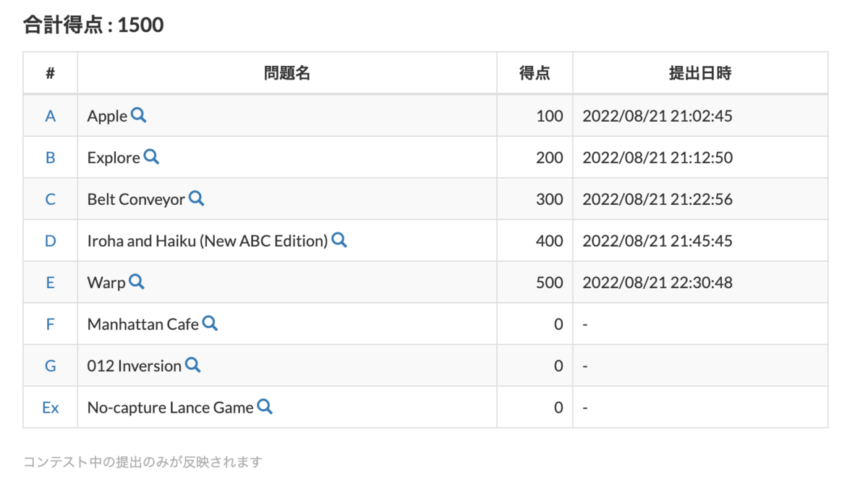This screenshot has width=868, height=493.
Task: Click the magnifier icon beside Belt Conveyor
Action: pos(197,198)
